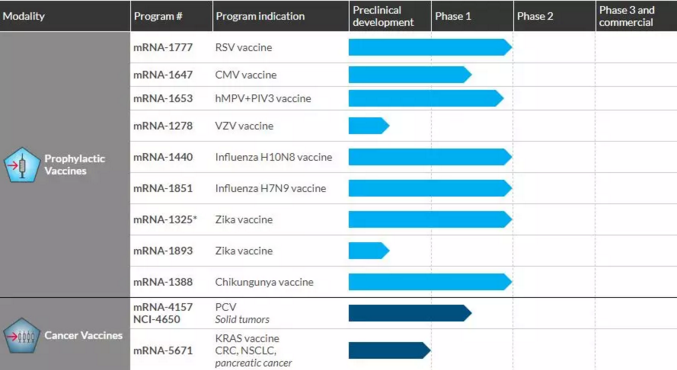This screenshot has width=677, height=370.
Task: Click the Prophylactic Vaccines syringe icon
Action: click(22, 164)
